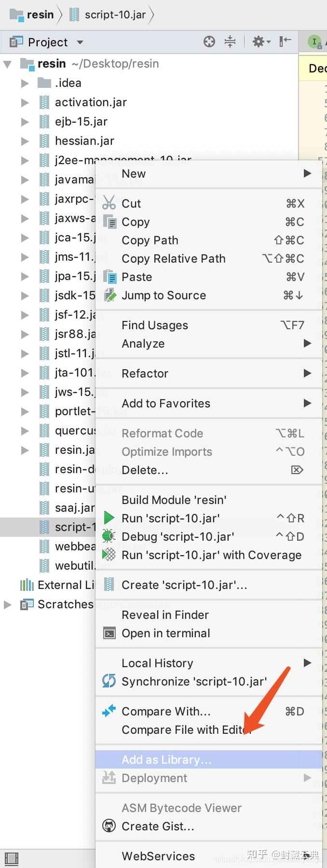Locate opened file with the crosshair icon
Viewport: 327px width, 868px height.
click(209, 42)
